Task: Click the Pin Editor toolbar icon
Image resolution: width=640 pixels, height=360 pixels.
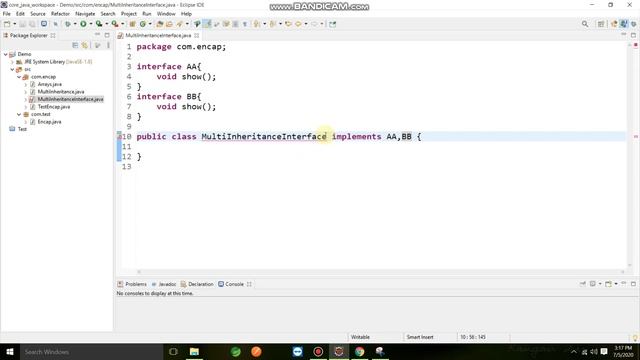Action: 333,24
